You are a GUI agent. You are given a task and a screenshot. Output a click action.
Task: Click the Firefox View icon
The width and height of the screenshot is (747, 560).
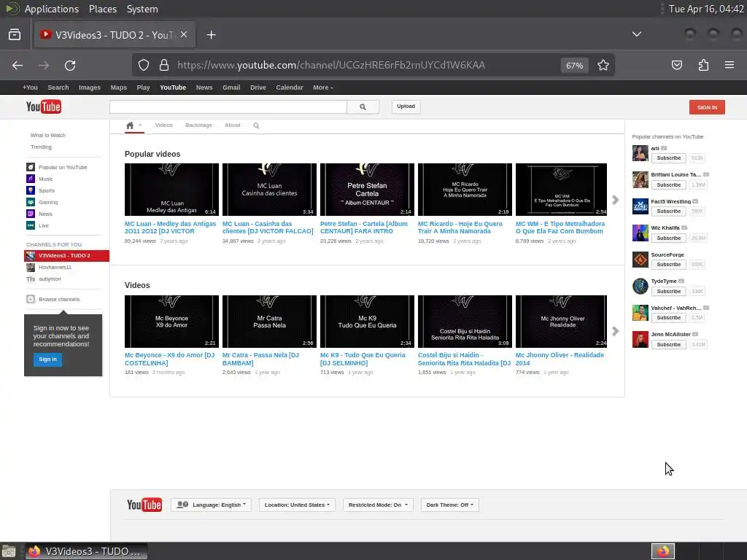pyautogui.click(x=15, y=35)
